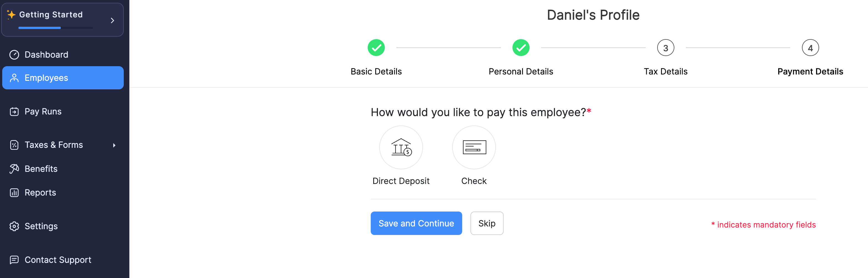Skip this payment step
Viewport: 868px width, 278px height.
tap(486, 223)
